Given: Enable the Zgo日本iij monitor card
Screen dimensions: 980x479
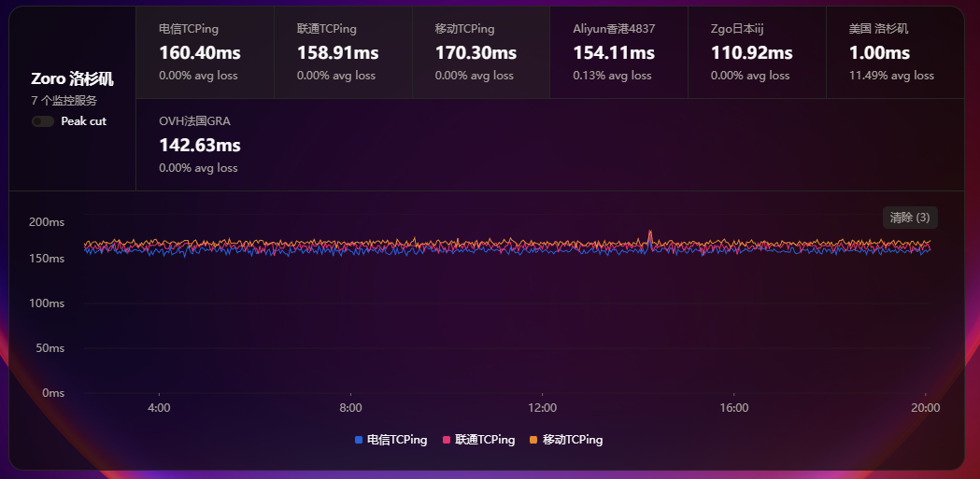Looking at the screenshot, I should click(756, 52).
